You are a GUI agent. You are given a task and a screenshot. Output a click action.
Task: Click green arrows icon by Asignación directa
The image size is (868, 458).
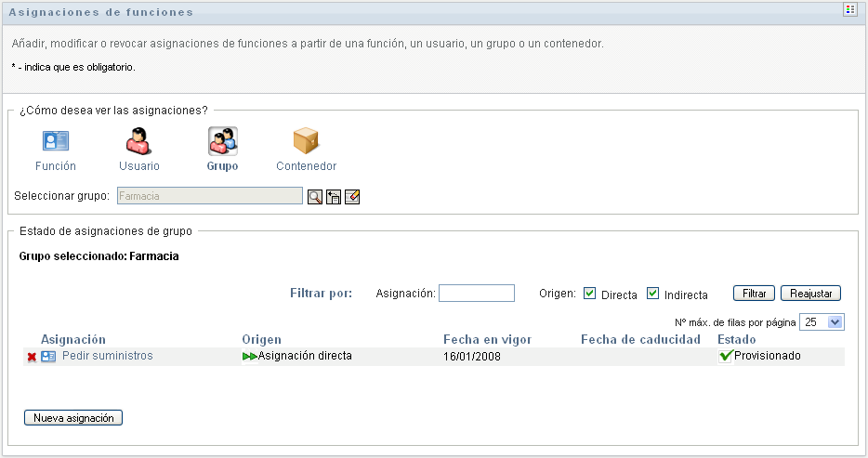tap(250, 357)
